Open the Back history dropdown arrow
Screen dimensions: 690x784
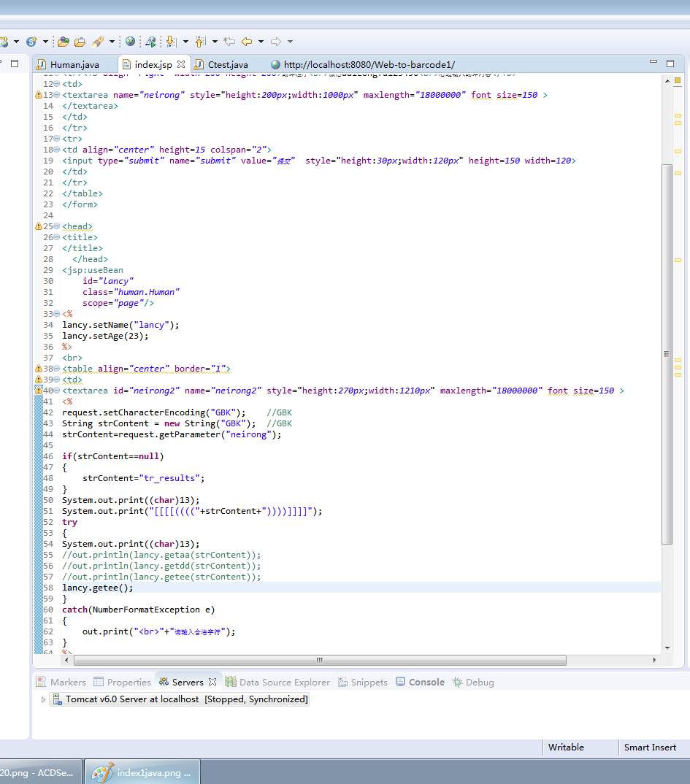pyautogui.click(x=261, y=42)
